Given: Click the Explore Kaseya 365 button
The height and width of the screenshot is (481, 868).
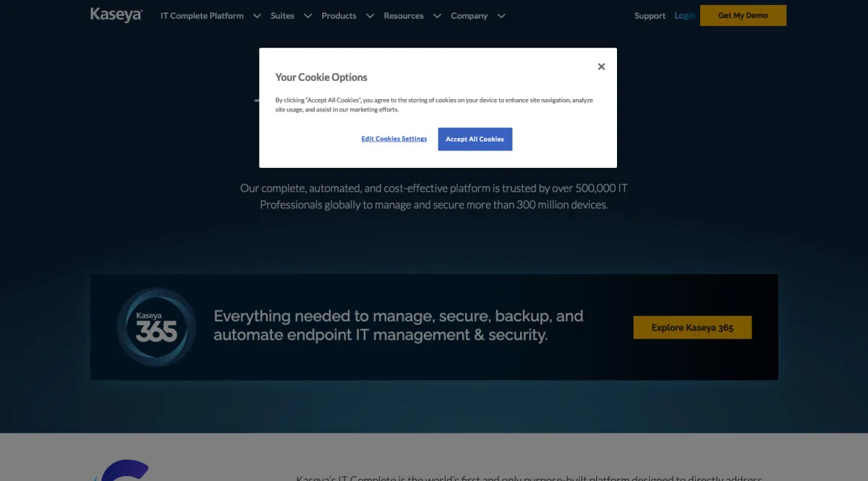Looking at the screenshot, I should click(x=692, y=328).
